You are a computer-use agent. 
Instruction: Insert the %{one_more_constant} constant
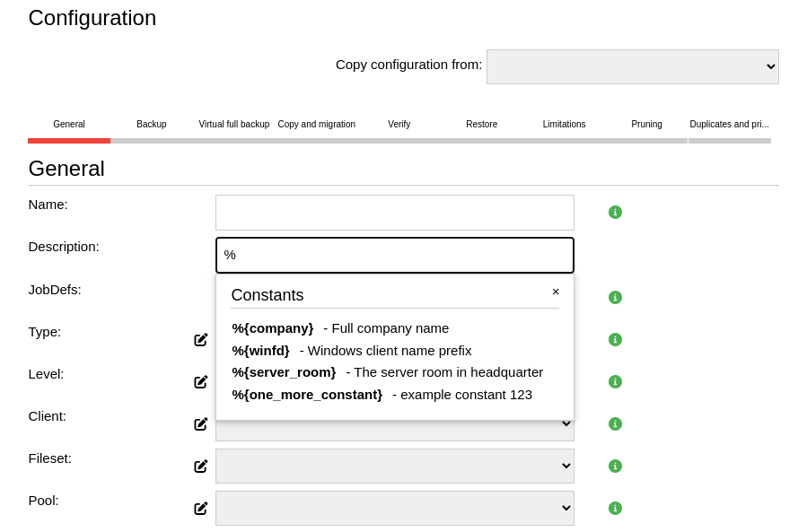(307, 395)
